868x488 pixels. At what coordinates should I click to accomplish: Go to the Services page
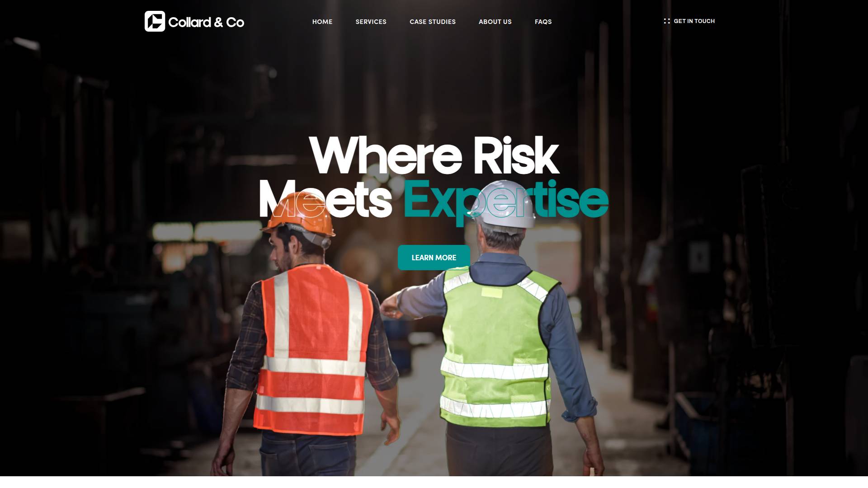point(371,22)
